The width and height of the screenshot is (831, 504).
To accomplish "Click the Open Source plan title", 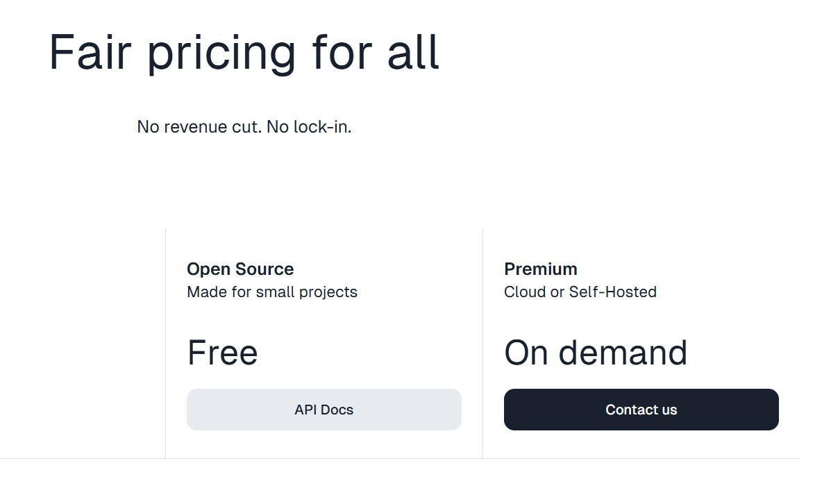I will click(240, 269).
